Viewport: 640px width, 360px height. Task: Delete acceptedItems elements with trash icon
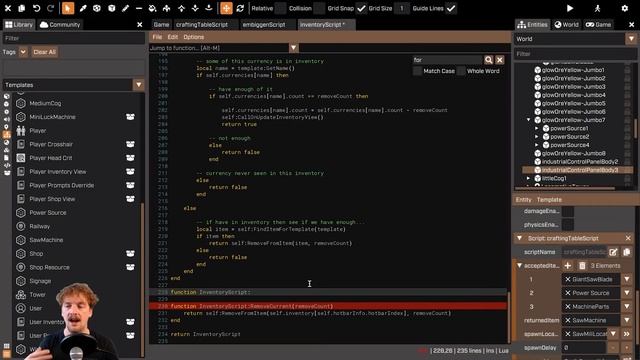point(582,266)
